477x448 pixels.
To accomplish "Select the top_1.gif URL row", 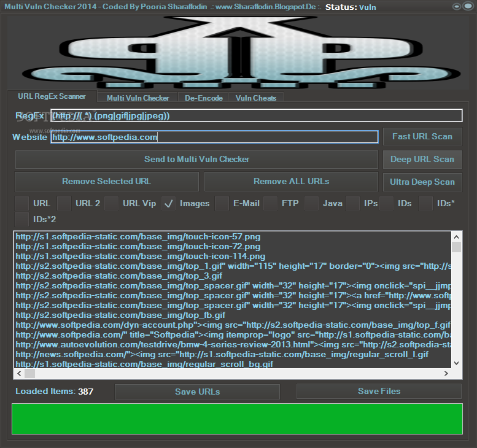I will click(x=233, y=266).
